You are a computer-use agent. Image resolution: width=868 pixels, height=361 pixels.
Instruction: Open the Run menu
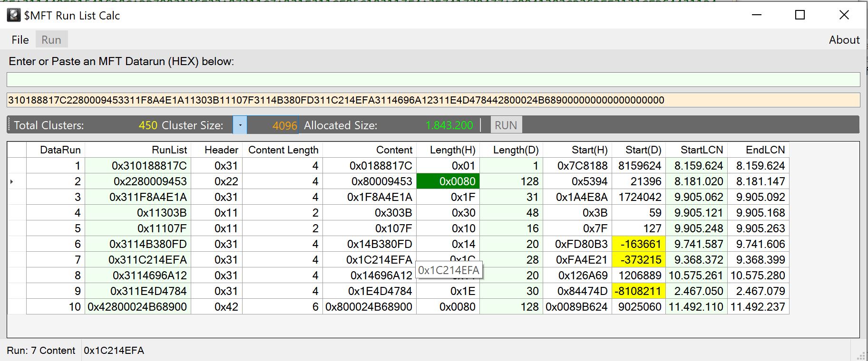tap(51, 40)
